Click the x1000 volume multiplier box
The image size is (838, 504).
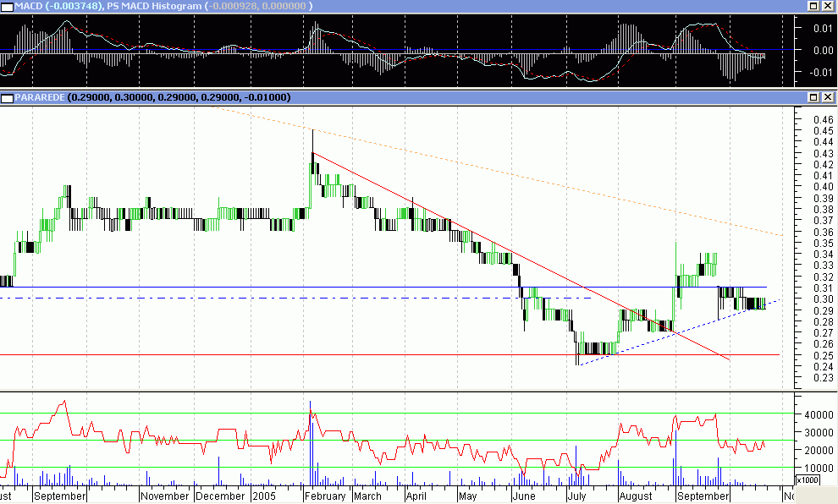[x=808, y=479]
